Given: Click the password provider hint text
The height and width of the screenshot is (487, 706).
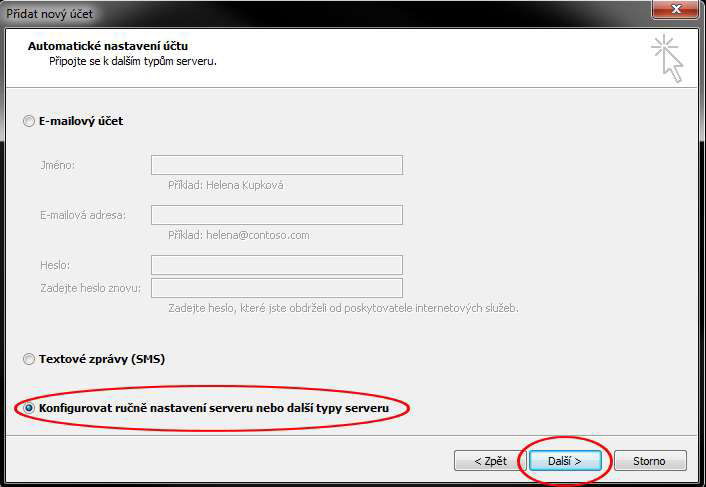Looking at the screenshot, I should click(x=342, y=308).
